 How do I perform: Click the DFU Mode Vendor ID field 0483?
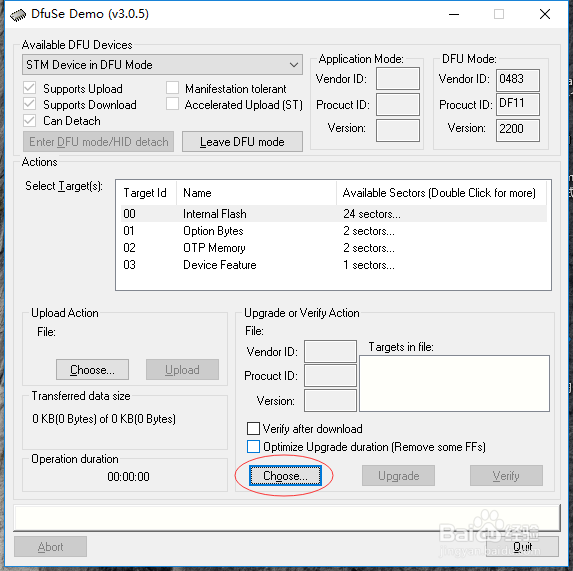pyautogui.click(x=518, y=80)
